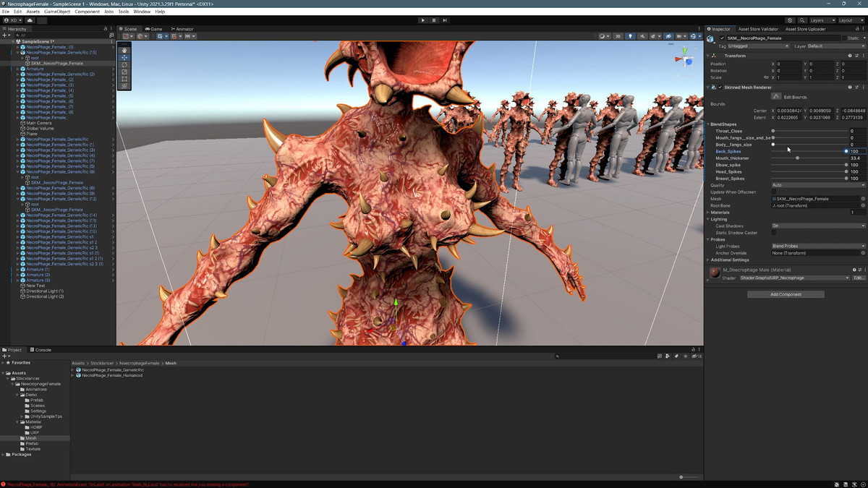Enable Static Shadow Caster checkbox
This screenshot has height=488, width=868.
[x=774, y=232]
